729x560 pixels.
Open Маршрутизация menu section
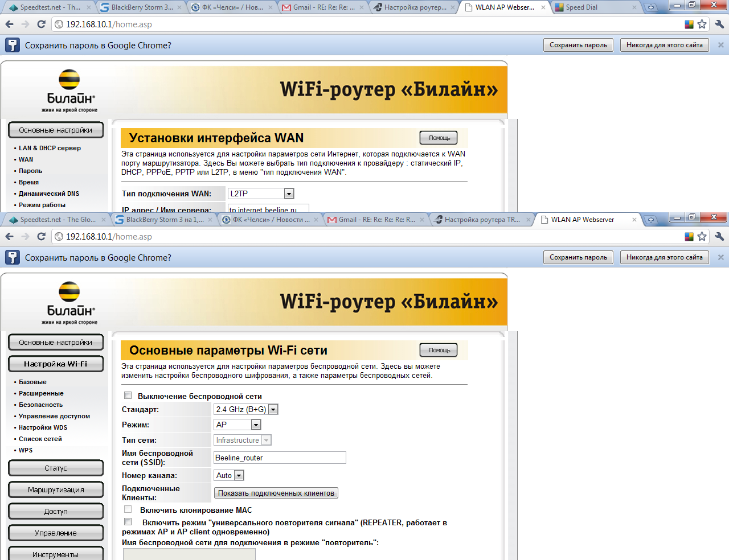coord(56,489)
